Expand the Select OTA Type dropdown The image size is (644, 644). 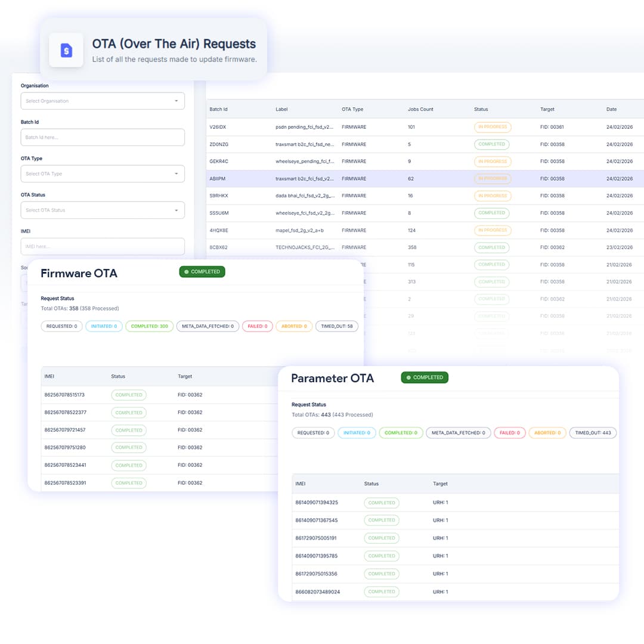103,174
